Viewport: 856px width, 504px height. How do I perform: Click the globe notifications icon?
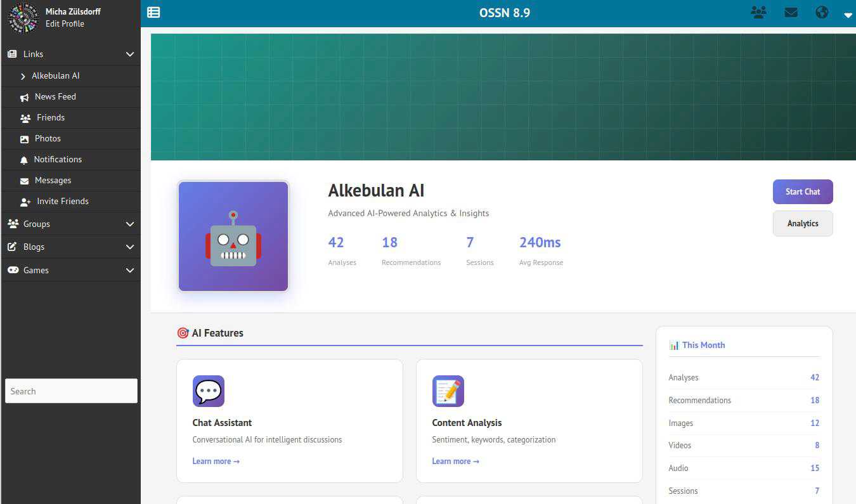[x=822, y=12]
